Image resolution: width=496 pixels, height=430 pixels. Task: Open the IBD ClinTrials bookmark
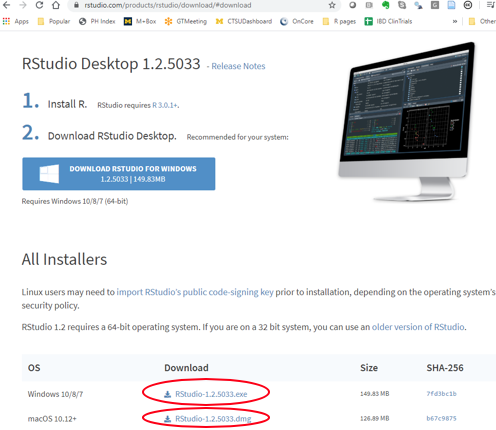(x=388, y=21)
